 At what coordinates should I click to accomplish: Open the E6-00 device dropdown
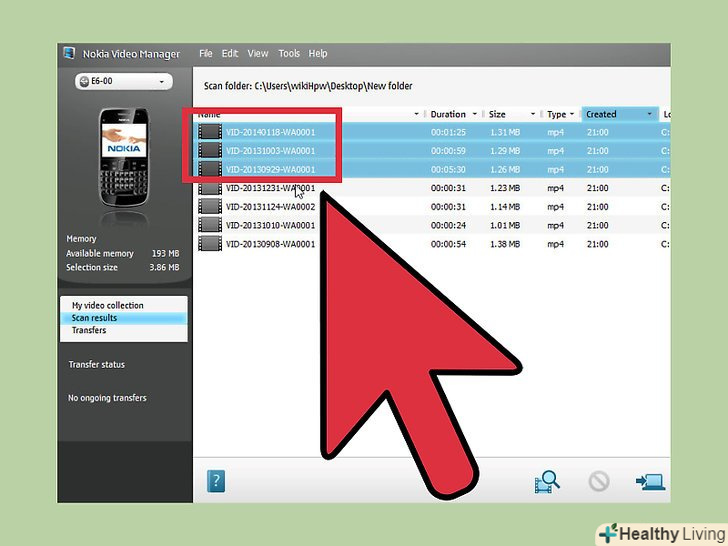click(x=124, y=81)
